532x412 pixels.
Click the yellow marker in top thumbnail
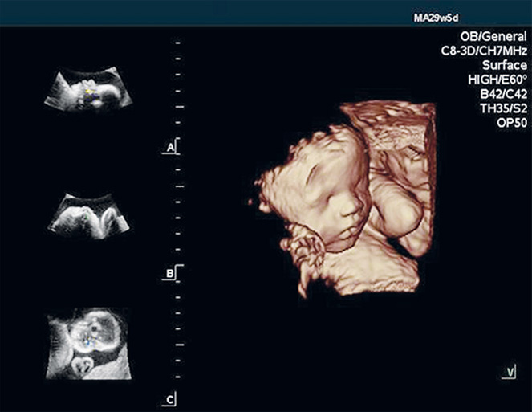click(x=89, y=91)
